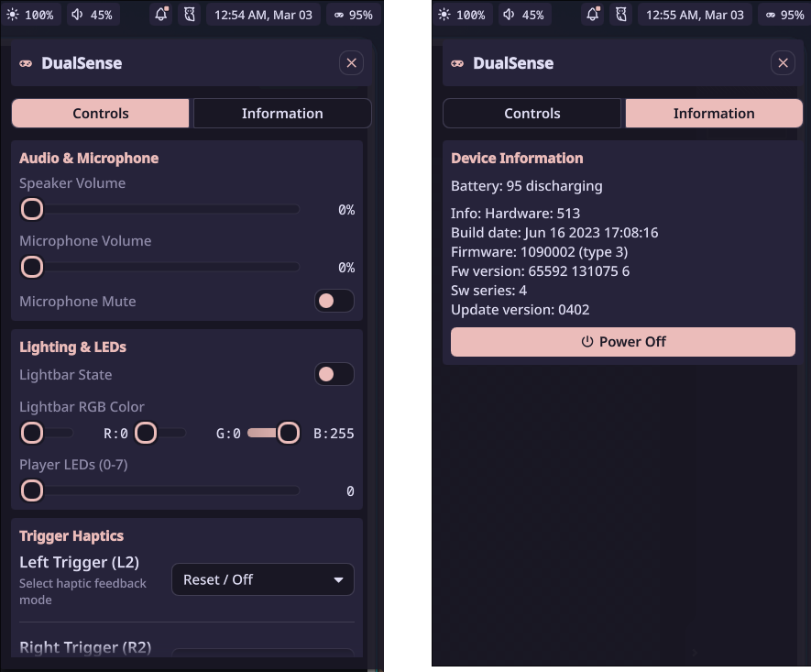The height and width of the screenshot is (672, 811).
Task: Click the 'Update version: 0402' line
Action: pos(520,310)
